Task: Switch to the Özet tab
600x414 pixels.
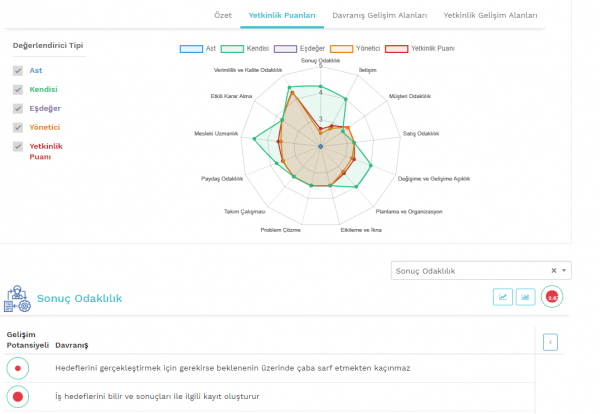Action: (x=223, y=16)
